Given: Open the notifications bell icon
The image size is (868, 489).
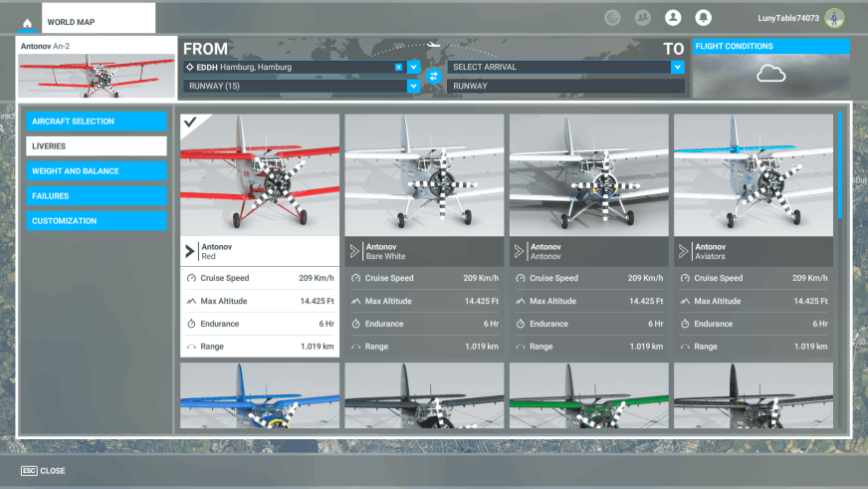Looking at the screenshot, I should [703, 18].
